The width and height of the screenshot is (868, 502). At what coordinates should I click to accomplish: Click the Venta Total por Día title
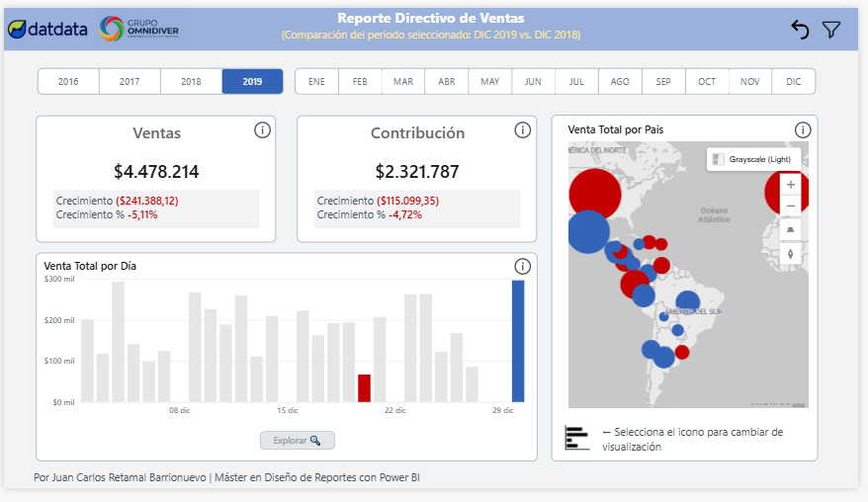point(90,266)
